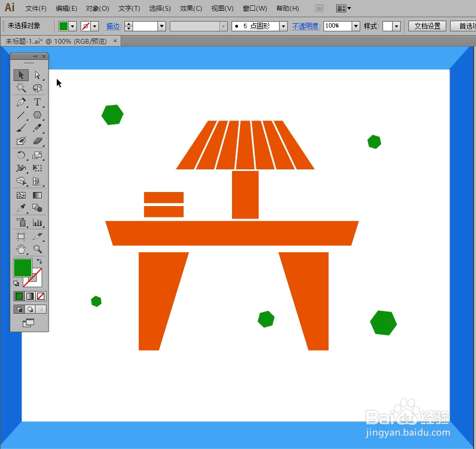Activate the Magic Wand tool
Image resolution: width=476 pixels, height=449 pixels.
(x=21, y=88)
